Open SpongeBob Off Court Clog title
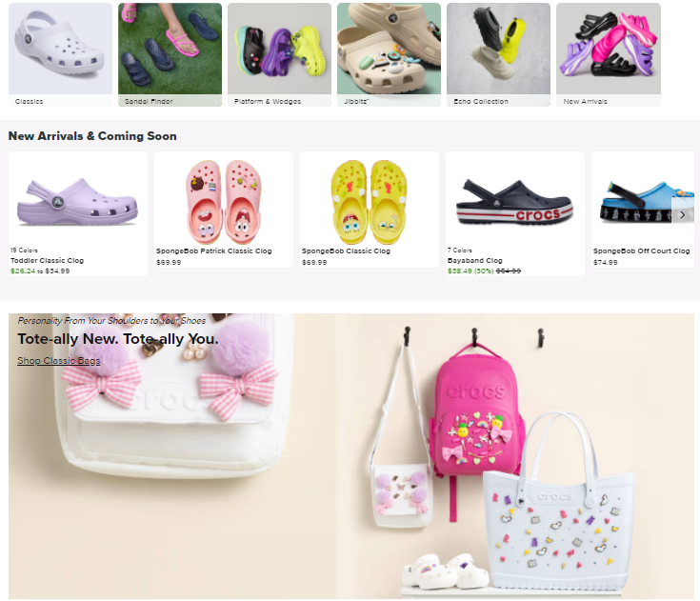The height and width of the screenshot is (601, 700). click(x=642, y=250)
